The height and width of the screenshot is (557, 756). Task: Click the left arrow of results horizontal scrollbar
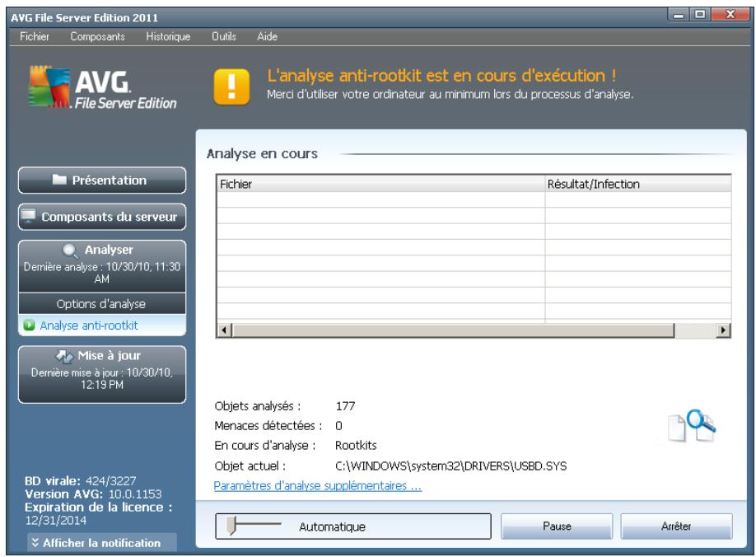point(224,330)
